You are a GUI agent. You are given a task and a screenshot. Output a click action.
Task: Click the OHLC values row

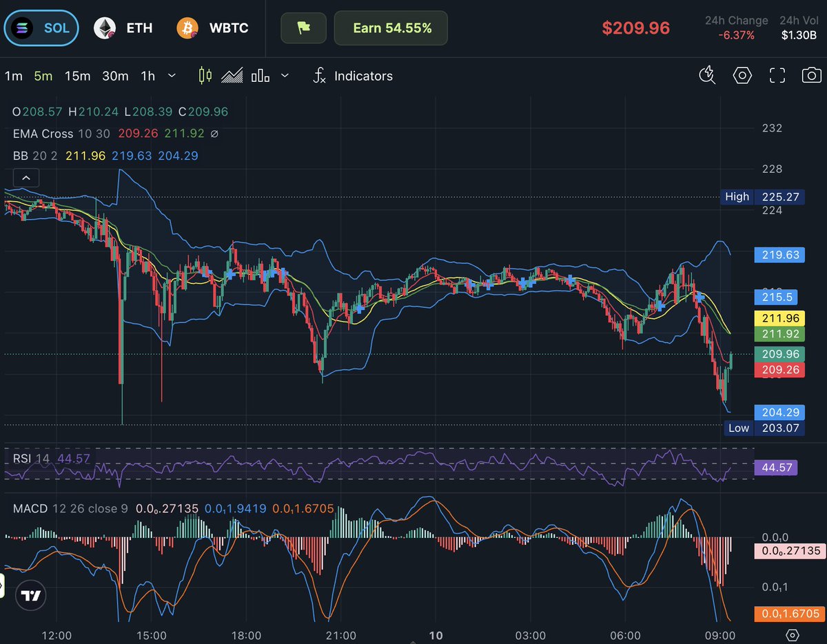coord(121,112)
